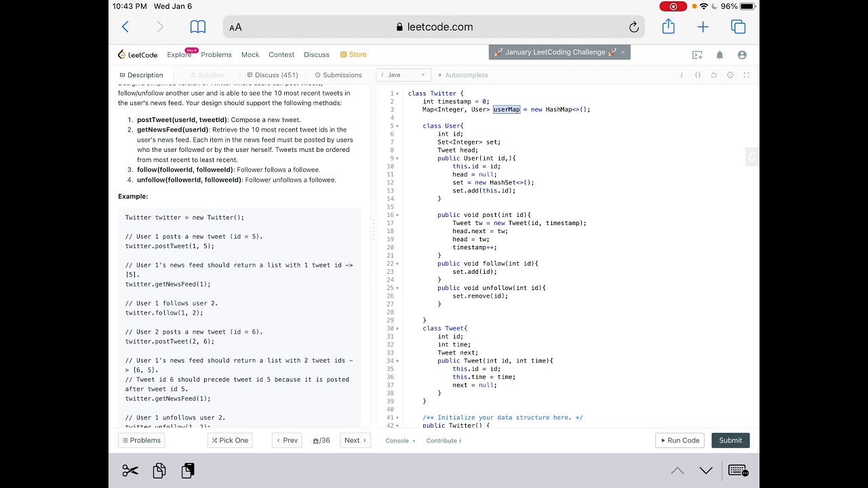Click the Run Code button

coord(680,441)
